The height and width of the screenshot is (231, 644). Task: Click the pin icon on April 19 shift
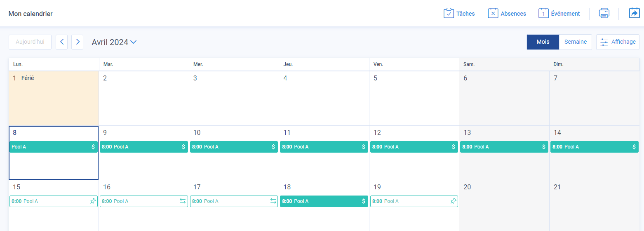[x=454, y=201]
